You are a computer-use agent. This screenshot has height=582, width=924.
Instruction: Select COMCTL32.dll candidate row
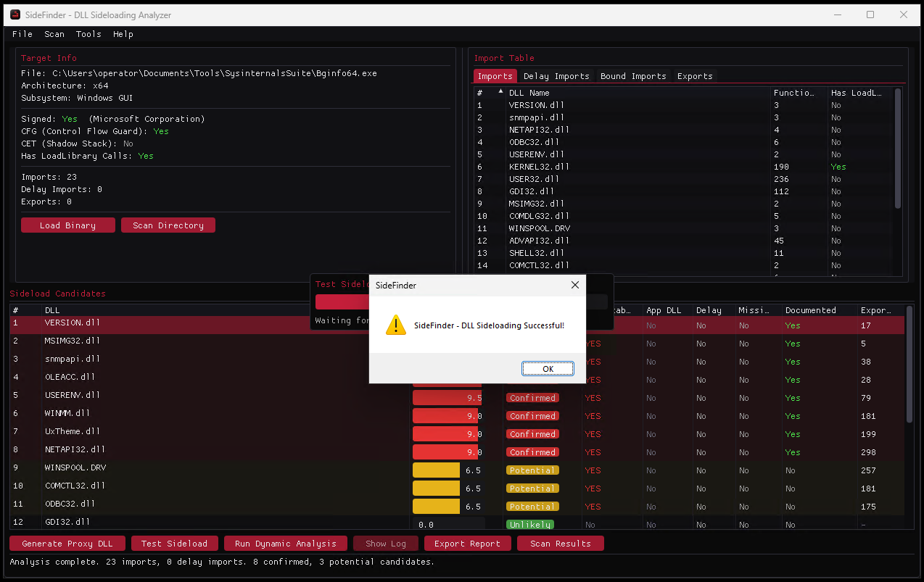tap(457, 488)
